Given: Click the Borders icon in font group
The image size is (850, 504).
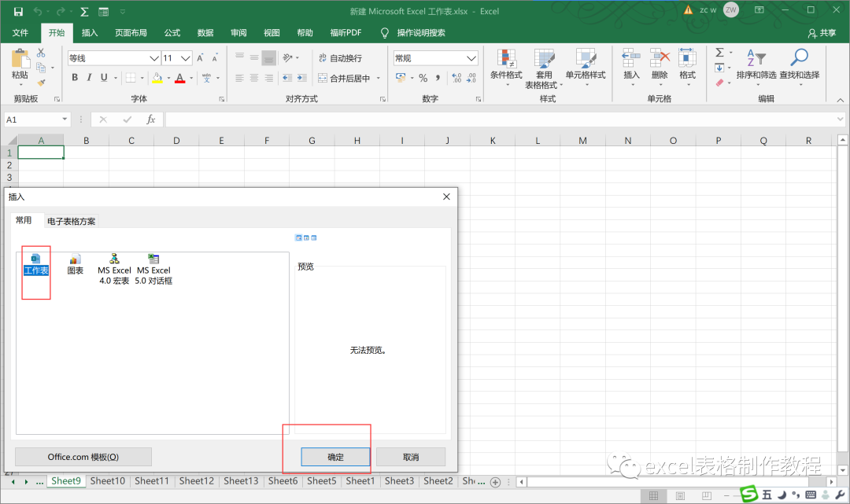Looking at the screenshot, I should pos(131,78).
